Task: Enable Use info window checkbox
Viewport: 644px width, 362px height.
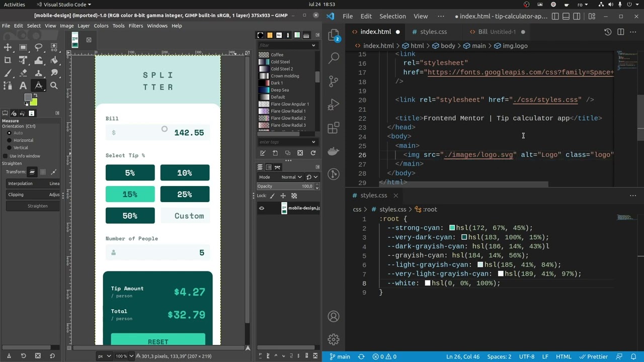Action: (x=6, y=156)
